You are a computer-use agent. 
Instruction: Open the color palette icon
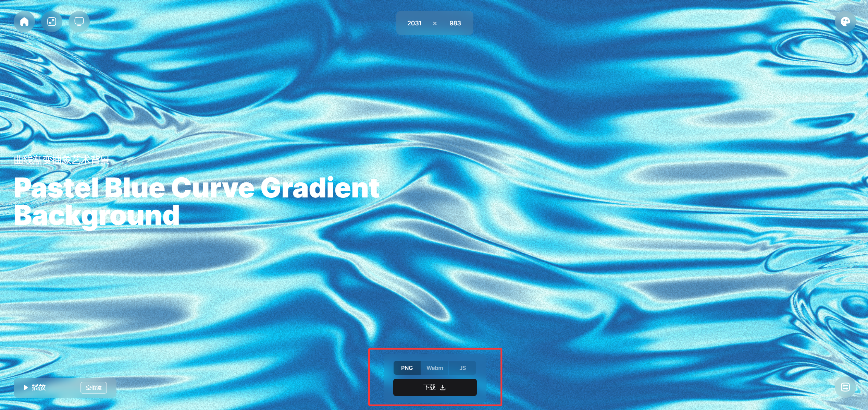tap(845, 22)
